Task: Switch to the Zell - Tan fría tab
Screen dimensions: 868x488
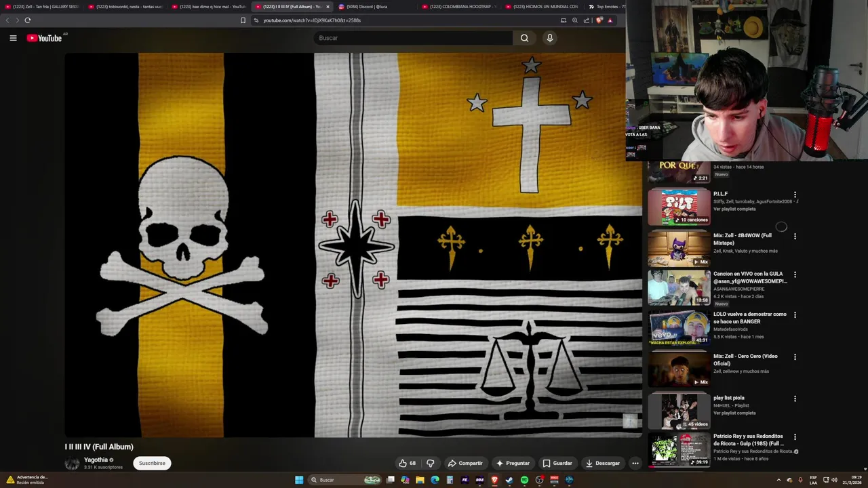Action: tap(42, 7)
